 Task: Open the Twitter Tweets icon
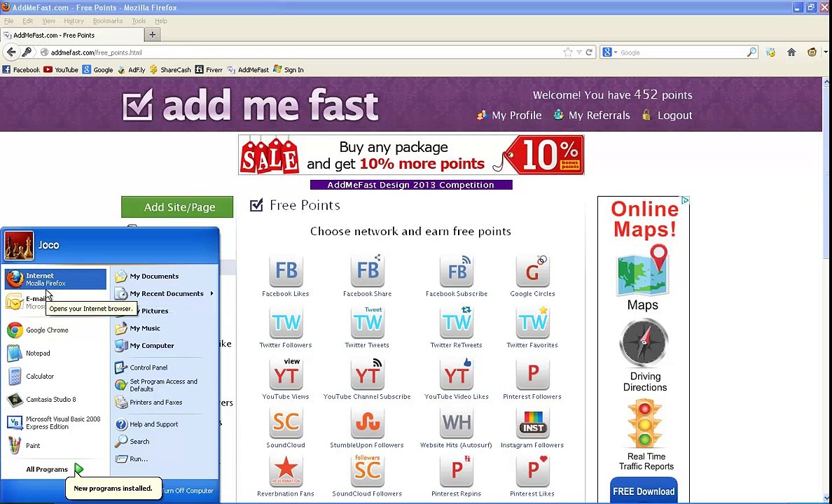367,322
